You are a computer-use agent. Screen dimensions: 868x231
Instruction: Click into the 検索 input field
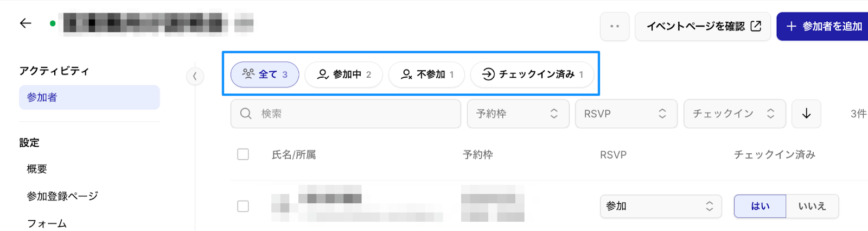(x=353, y=114)
